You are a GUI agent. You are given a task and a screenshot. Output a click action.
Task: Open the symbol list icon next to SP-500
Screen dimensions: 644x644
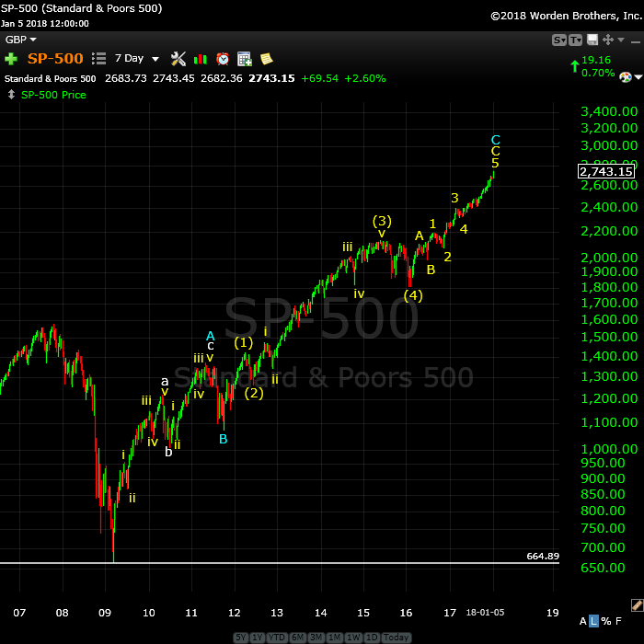98,59
